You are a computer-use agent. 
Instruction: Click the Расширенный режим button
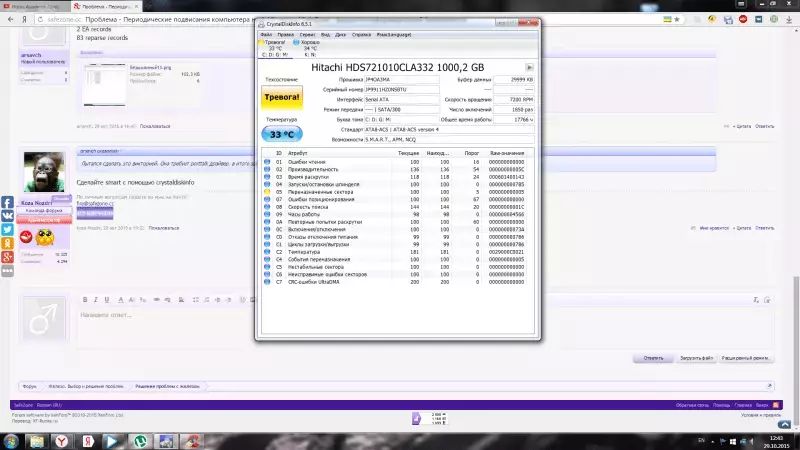pos(745,358)
